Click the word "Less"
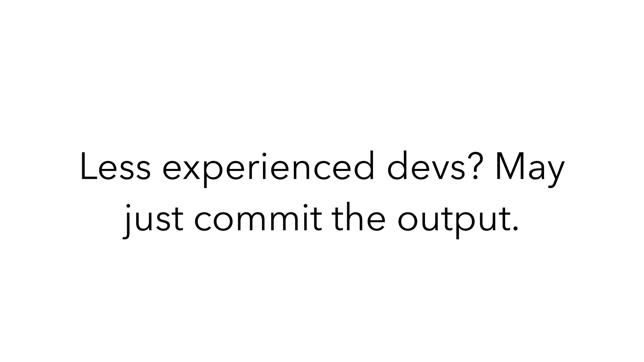 pyautogui.click(x=115, y=169)
